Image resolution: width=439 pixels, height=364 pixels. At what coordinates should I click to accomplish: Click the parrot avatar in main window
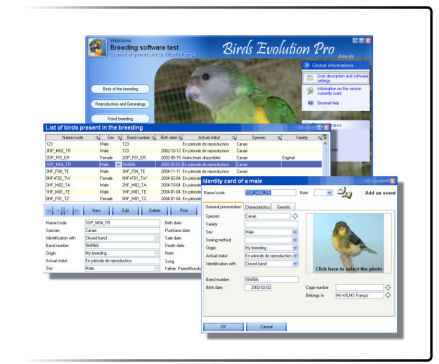pyautogui.click(x=98, y=47)
